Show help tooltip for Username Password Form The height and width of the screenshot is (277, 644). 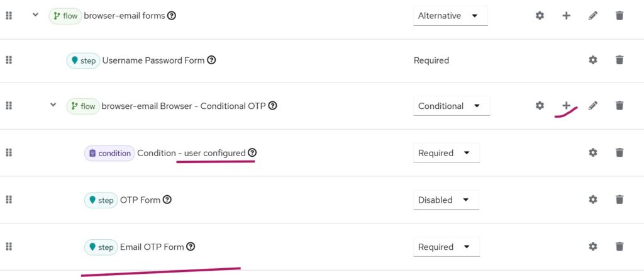click(211, 60)
